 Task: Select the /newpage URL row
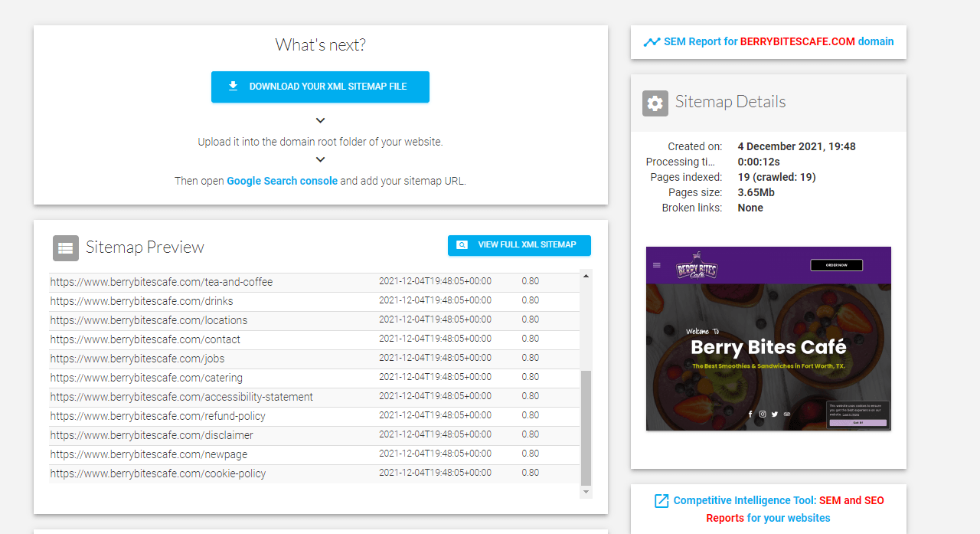click(315, 454)
